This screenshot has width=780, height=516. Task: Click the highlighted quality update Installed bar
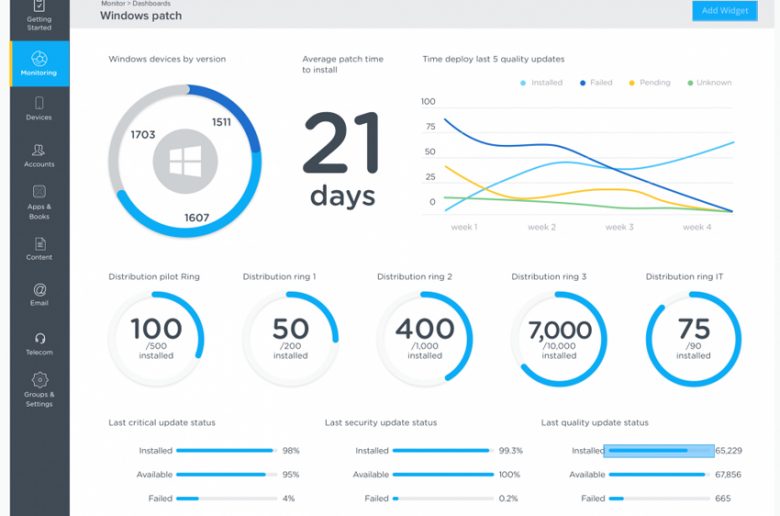point(659,451)
